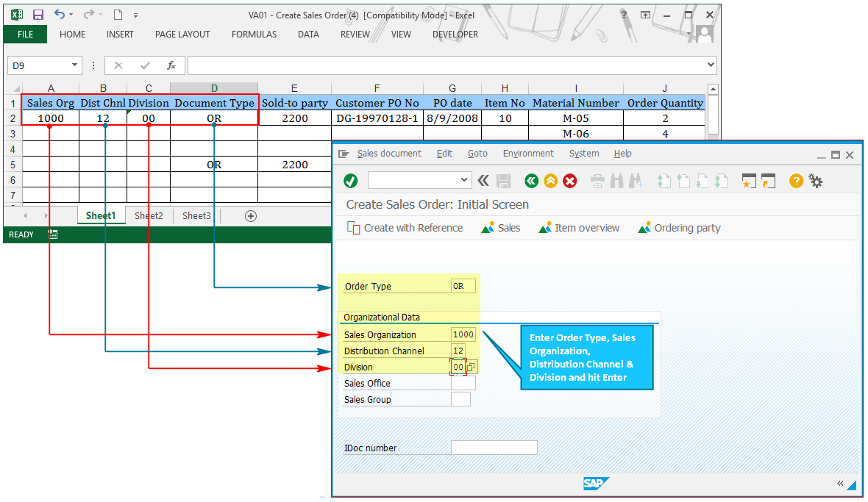Click the green Enter checkmark in SAP toolbar
Screen dimensions: 868x502
tap(351, 181)
